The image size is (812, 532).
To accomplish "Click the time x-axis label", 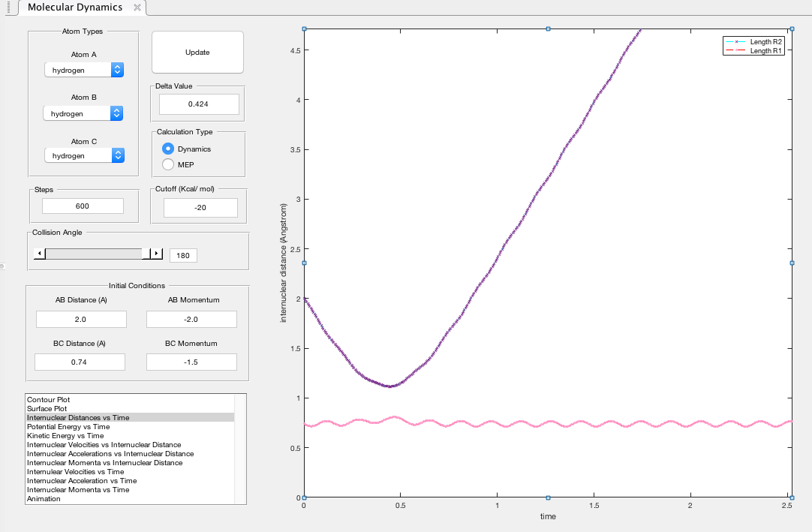I will coord(548,516).
